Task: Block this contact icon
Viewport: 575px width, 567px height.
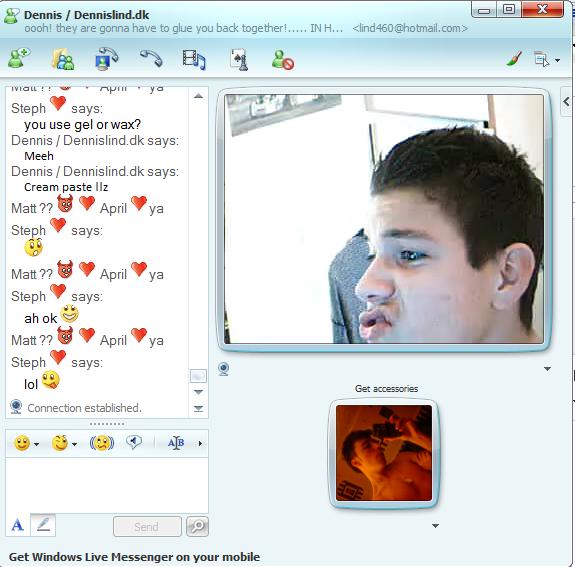Action: coord(283,59)
